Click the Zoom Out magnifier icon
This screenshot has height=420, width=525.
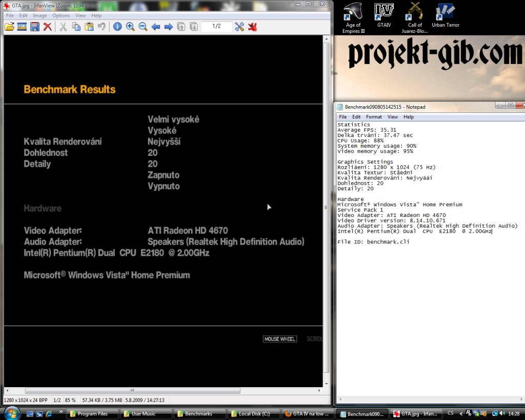click(x=143, y=27)
